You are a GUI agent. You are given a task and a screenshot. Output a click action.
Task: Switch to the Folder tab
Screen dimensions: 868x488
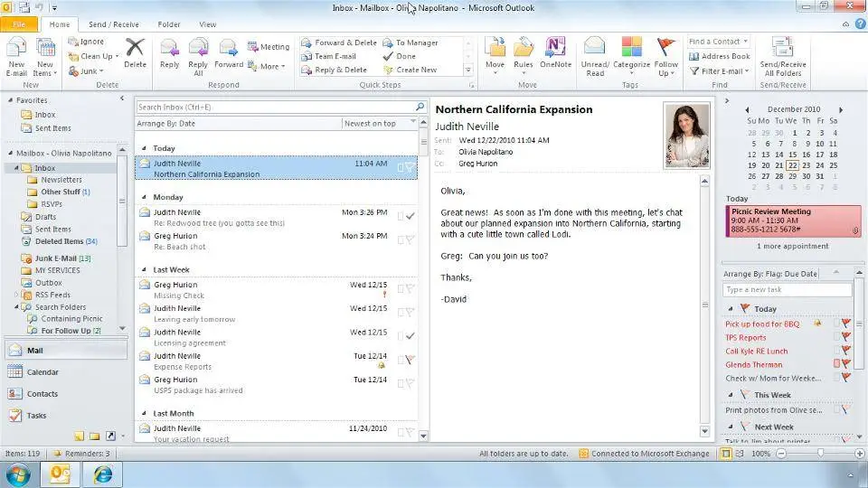[x=169, y=24]
